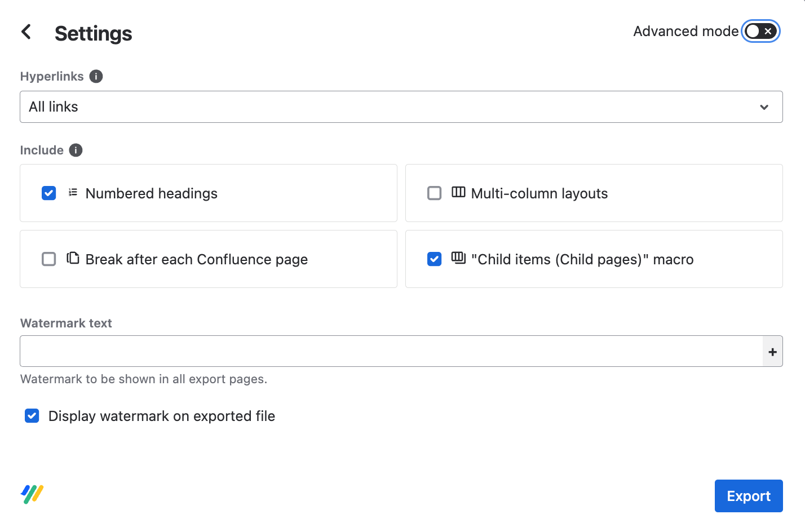Click the Numbered headings list icon
This screenshot has width=805, height=532.
point(73,193)
